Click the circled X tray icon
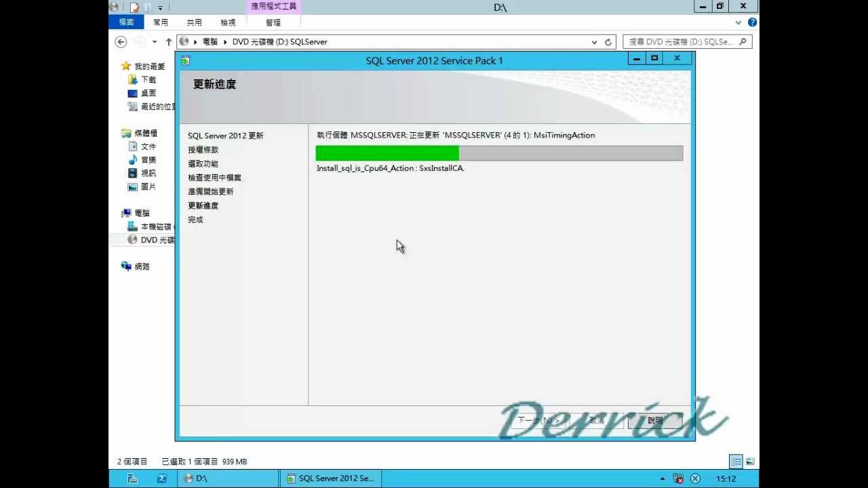 point(695,479)
